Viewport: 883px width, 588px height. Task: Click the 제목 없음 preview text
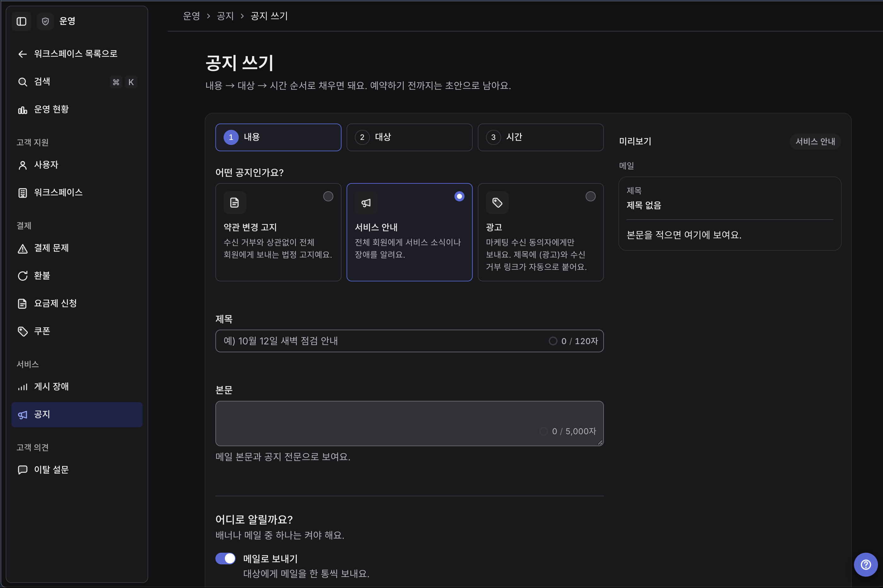[x=644, y=205]
